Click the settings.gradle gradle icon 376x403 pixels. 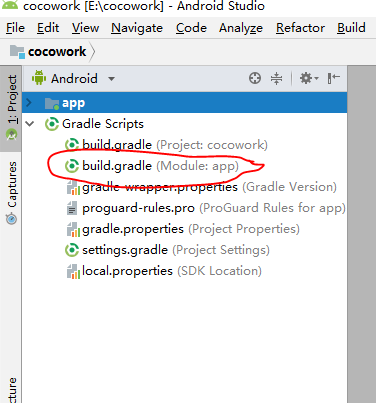coord(72,250)
